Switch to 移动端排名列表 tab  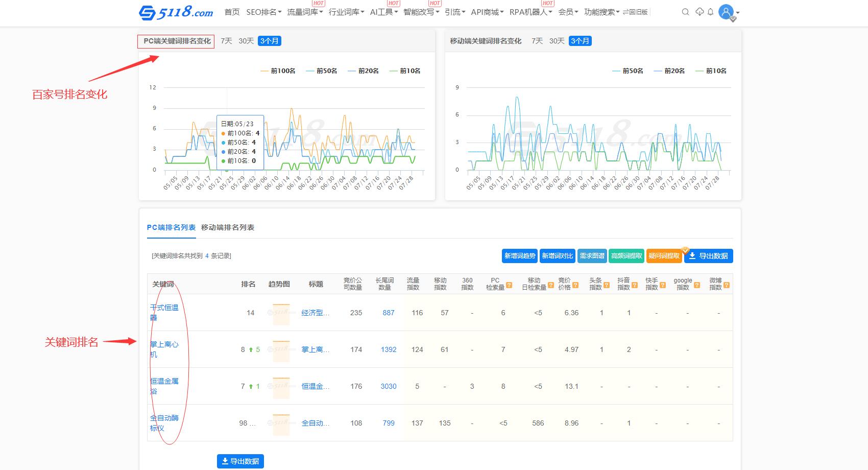[228, 227]
